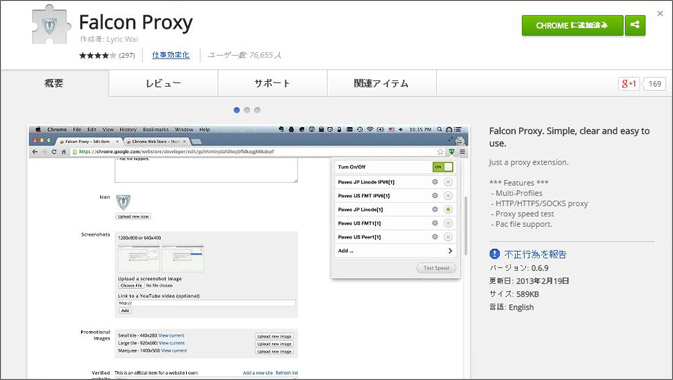Click the 169 plus-one count bubble
This screenshot has width=673, height=380.
pos(655,84)
